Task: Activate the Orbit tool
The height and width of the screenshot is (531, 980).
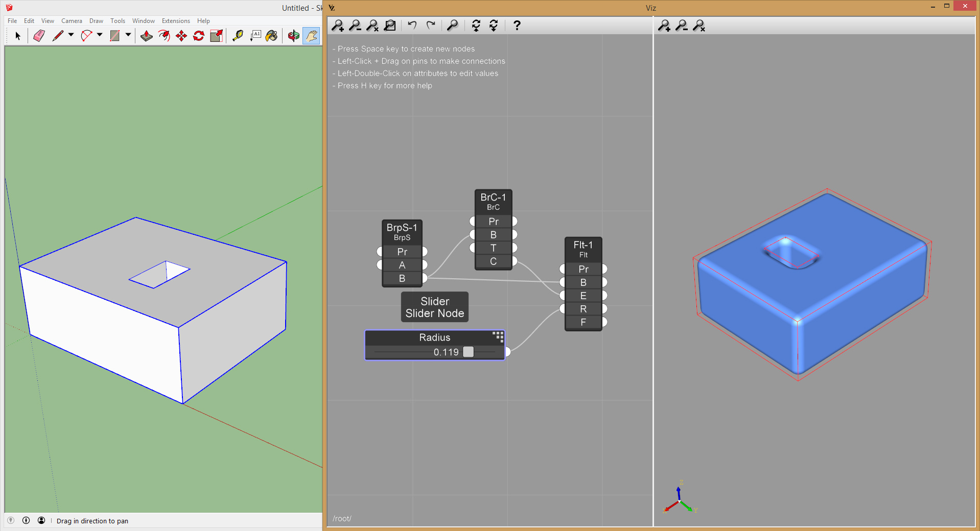Action: [x=293, y=36]
